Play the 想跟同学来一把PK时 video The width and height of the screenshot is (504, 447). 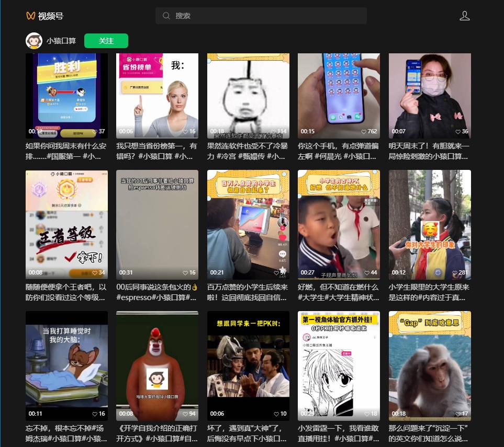(248, 366)
